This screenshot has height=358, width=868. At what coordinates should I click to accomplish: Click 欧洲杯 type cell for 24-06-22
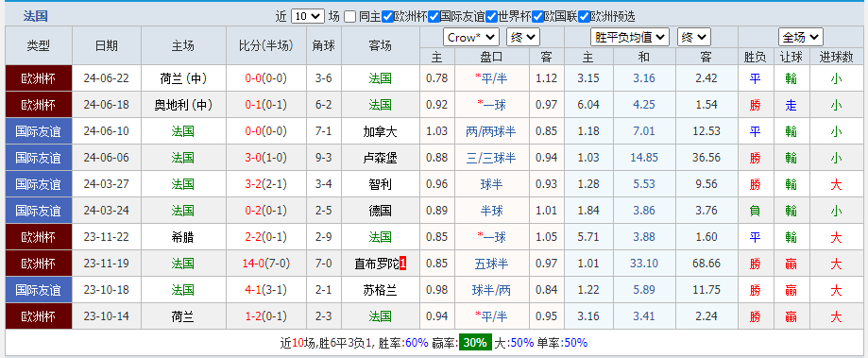(x=38, y=78)
